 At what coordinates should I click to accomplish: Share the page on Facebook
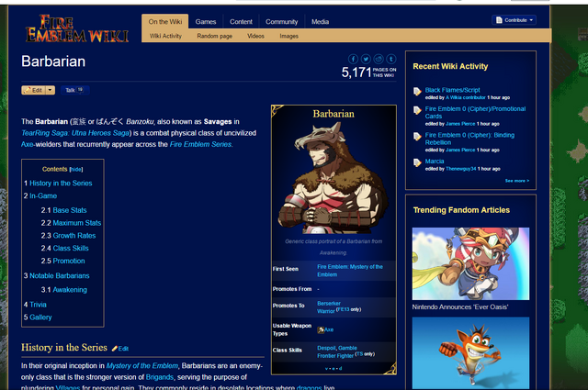353,59
